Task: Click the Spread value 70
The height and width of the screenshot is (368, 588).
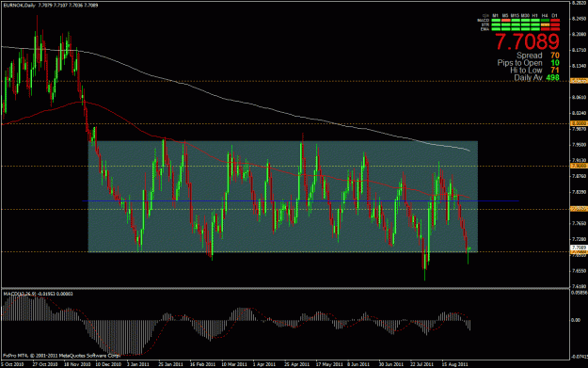Action: point(555,56)
